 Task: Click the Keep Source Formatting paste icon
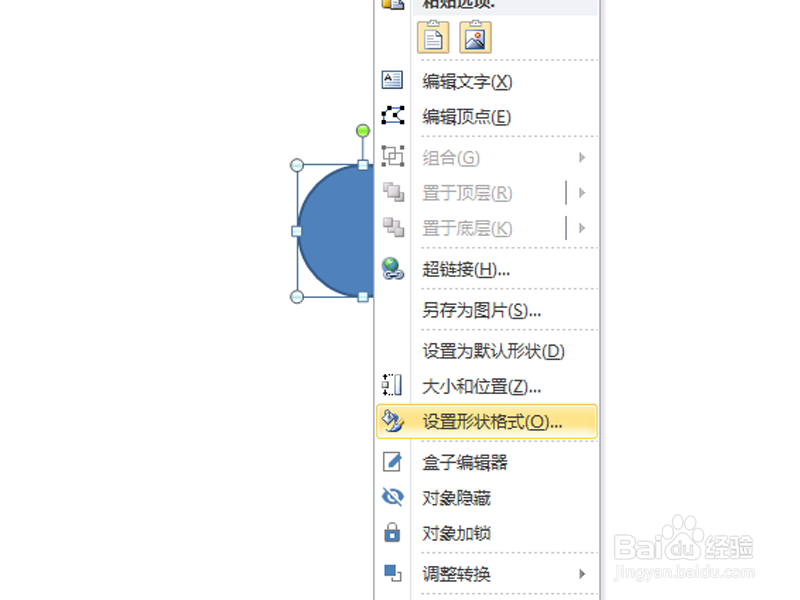coord(433,37)
